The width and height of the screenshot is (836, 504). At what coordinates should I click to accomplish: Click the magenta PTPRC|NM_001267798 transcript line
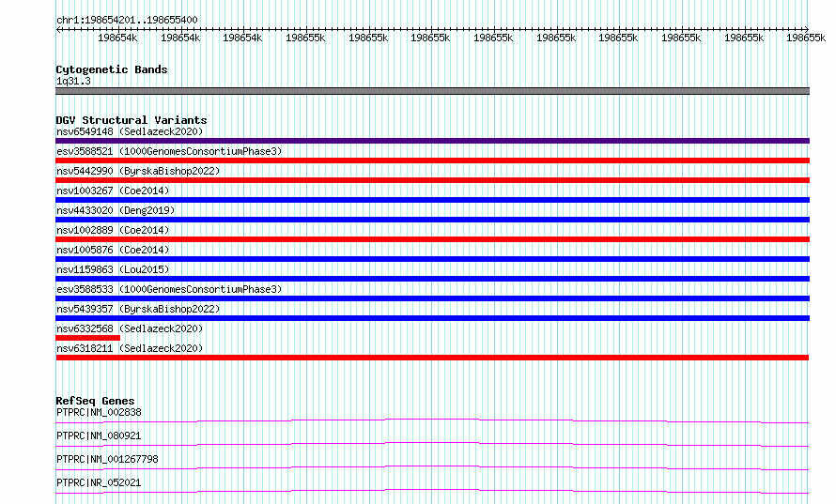pos(432,467)
